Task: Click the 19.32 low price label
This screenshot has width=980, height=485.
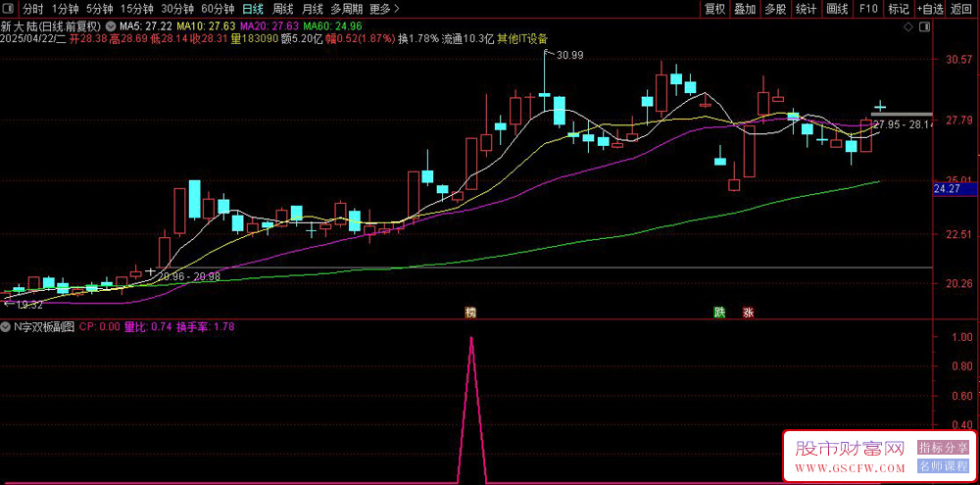Action: [x=28, y=305]
